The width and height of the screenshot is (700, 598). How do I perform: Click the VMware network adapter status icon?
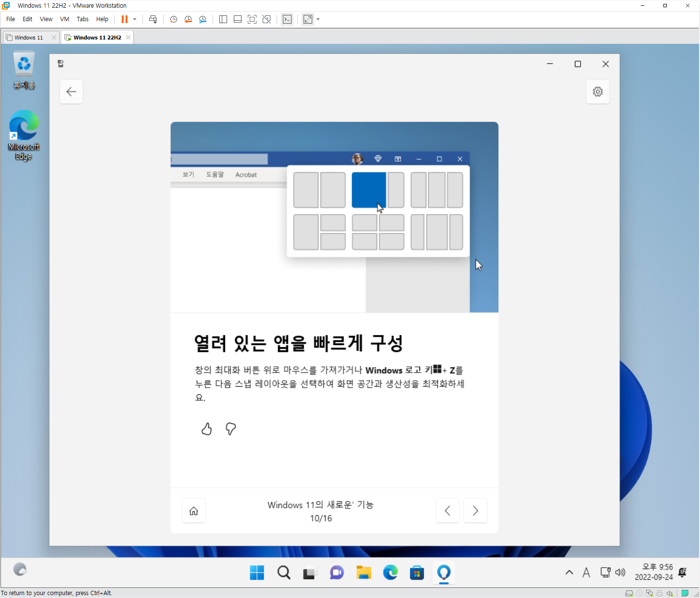pos(649,593)
